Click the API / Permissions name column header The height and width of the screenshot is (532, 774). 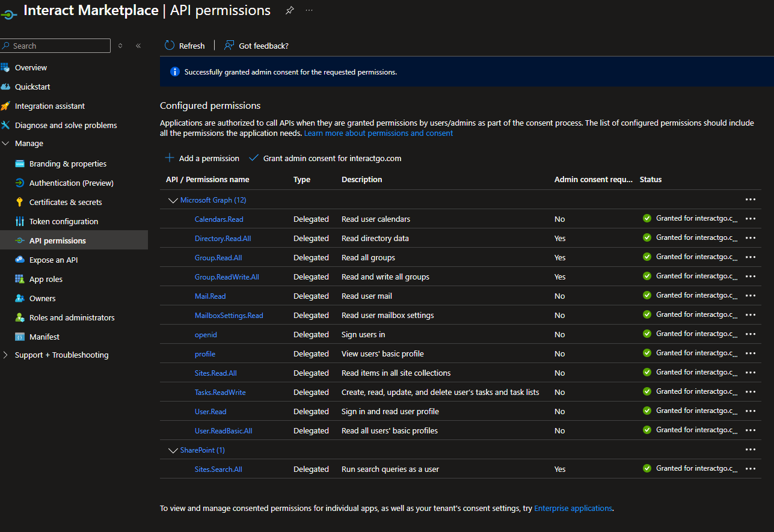click(x=207, y=179)
